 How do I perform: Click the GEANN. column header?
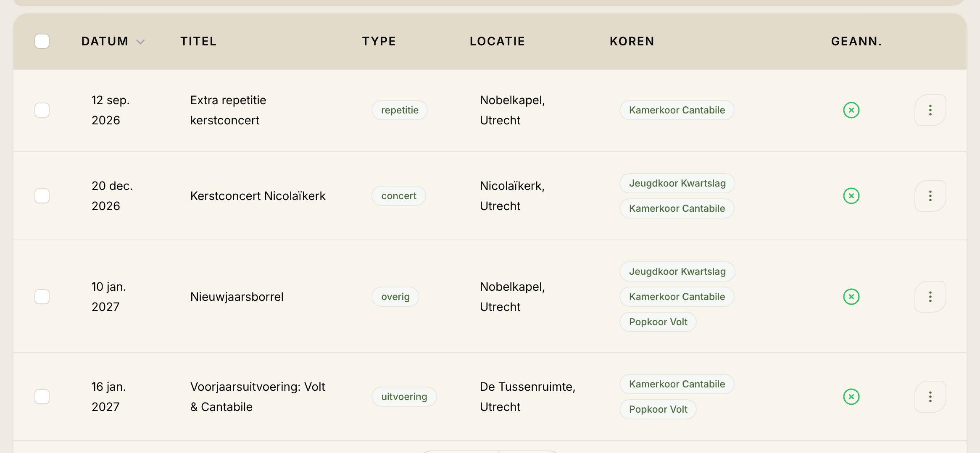pyautogui.click(x=856, y=41)
